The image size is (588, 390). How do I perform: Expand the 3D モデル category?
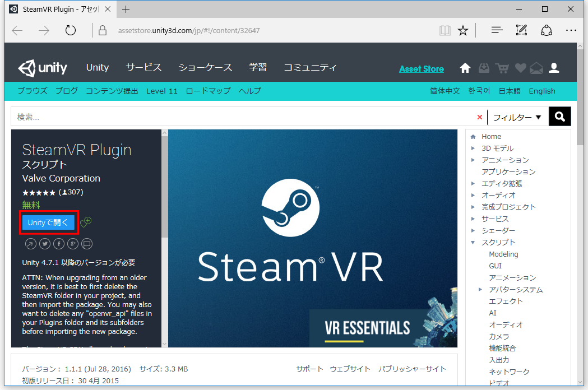pos(473,148)
